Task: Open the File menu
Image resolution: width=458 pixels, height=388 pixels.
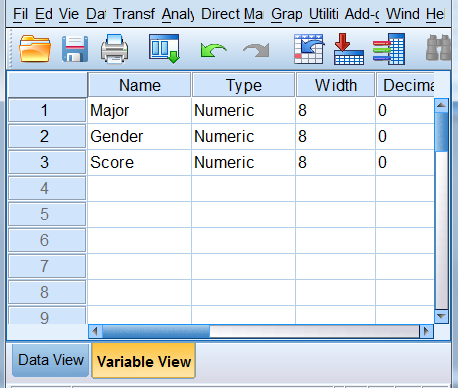Action: (x=20, y=14)
